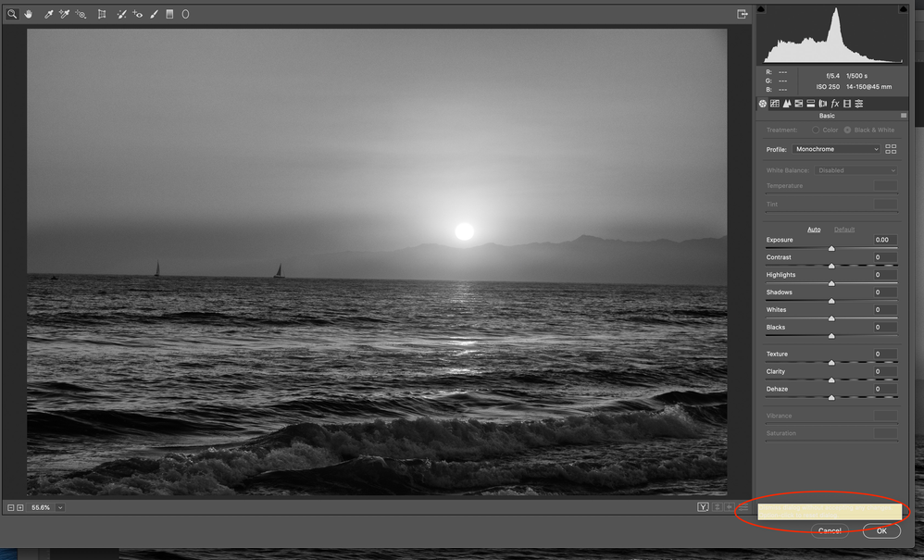Open the Profile Monochrome dropdown
The height and width of the screenshot is (560, 924).
836,149
